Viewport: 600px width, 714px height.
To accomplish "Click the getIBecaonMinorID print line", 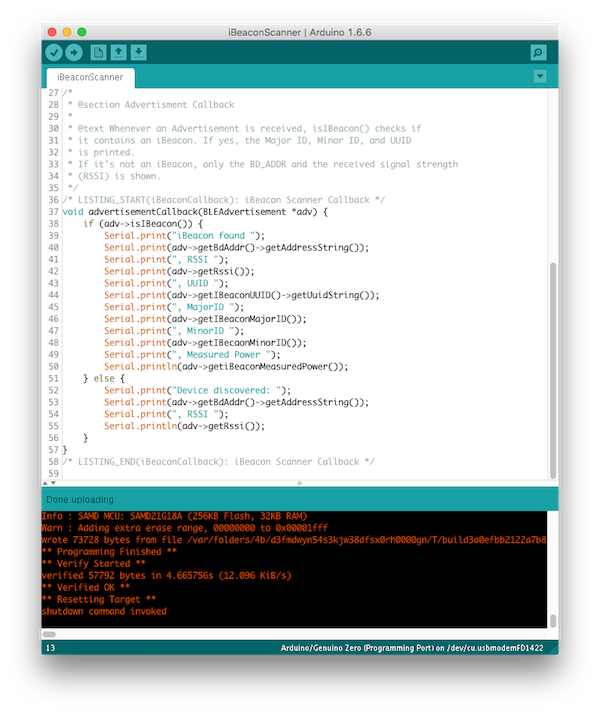I will 205,342.
